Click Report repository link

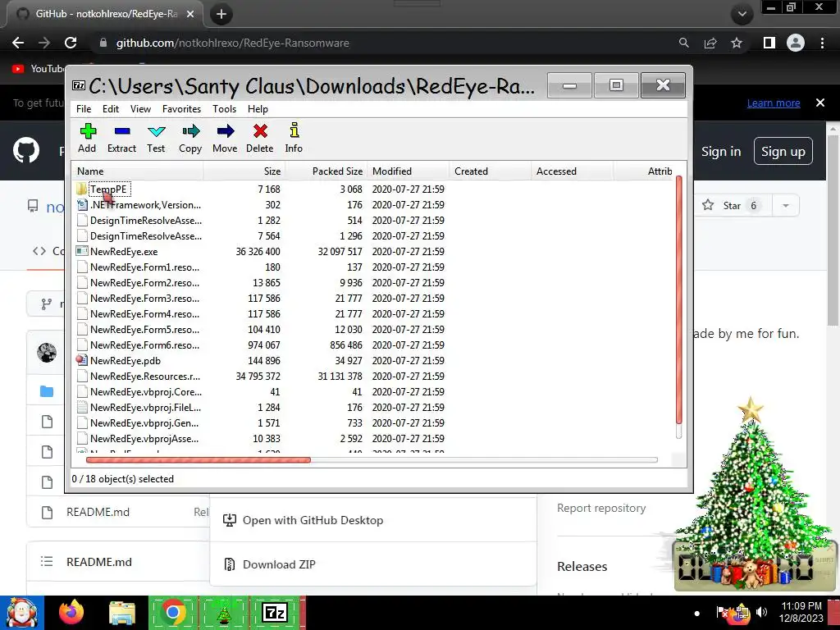601,508
